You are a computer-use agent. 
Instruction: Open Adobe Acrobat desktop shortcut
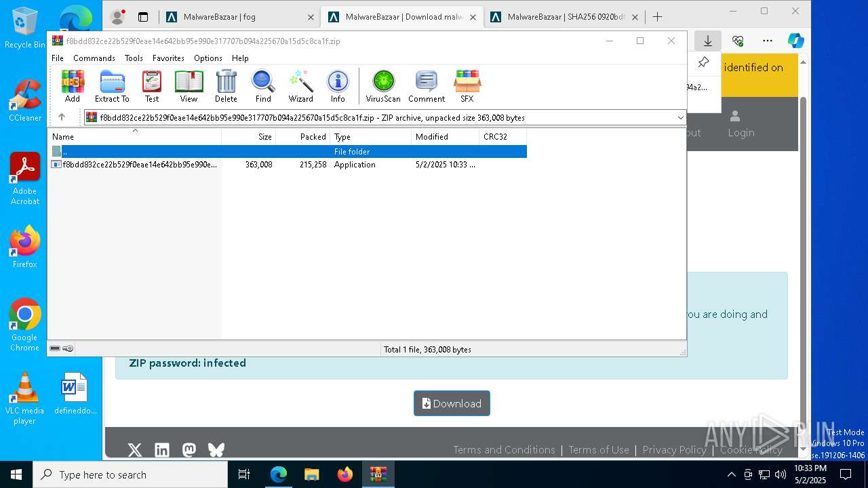25,178
